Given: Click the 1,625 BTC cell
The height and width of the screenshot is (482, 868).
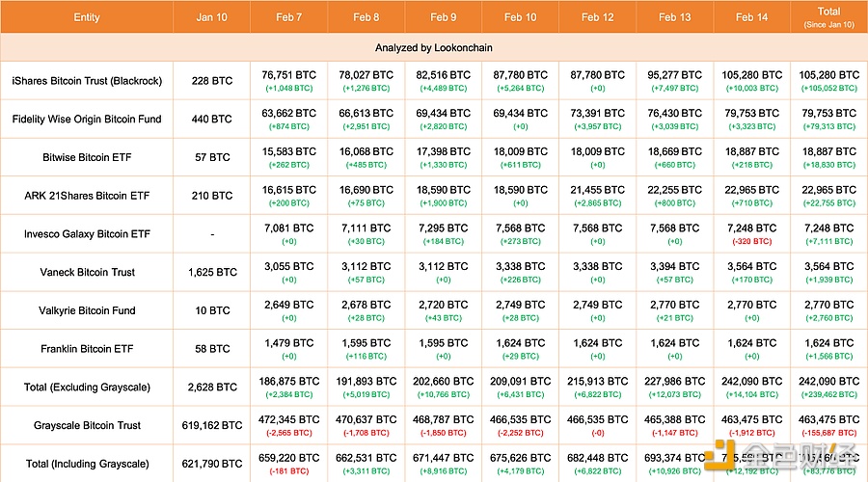Looking at the screenshot, I should point(212,272).
